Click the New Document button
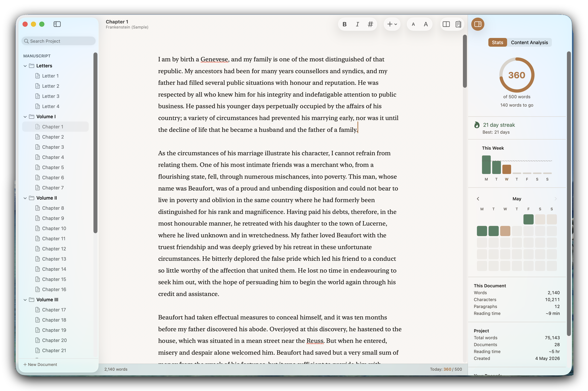This screenshot has height=391, width=588. point(40,364)
